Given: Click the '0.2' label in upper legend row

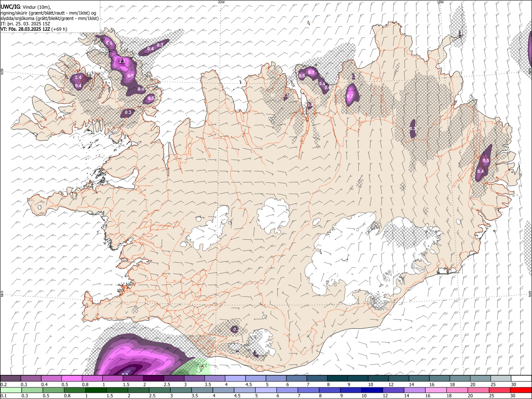Looking at the screenshot, I should click(x=4, y=384).
